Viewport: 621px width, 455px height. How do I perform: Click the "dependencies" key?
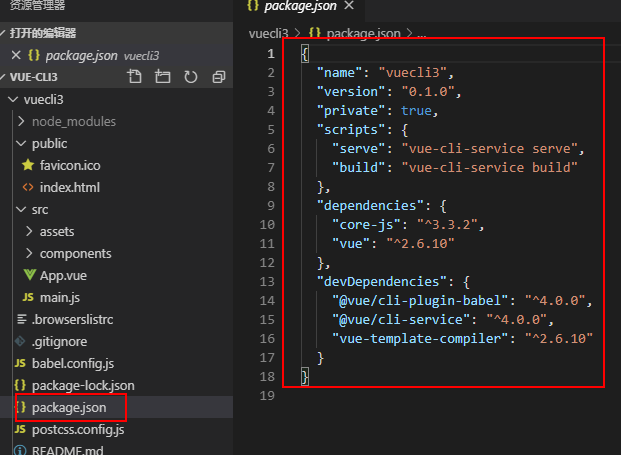(370, 206)
